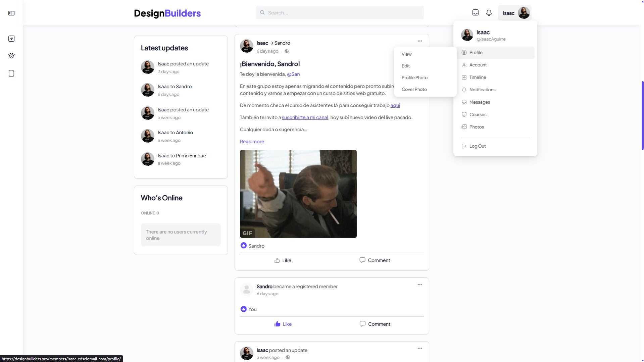The height and width of the screenshot is (362, 644).
Task: Open options menu on Sandro registered post
Action: pyautogui.click(x=419, y=285)
